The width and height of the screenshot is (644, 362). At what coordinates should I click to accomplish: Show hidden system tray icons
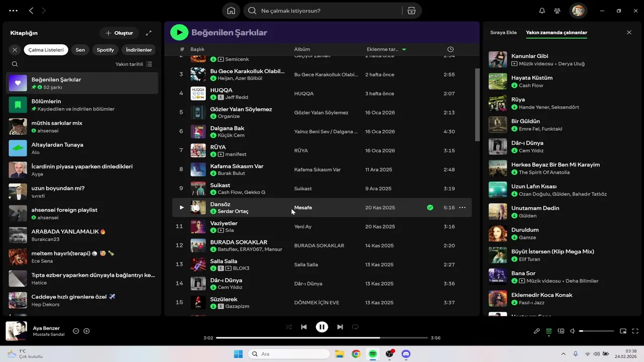pyautogui.click(x=563, y=354)
